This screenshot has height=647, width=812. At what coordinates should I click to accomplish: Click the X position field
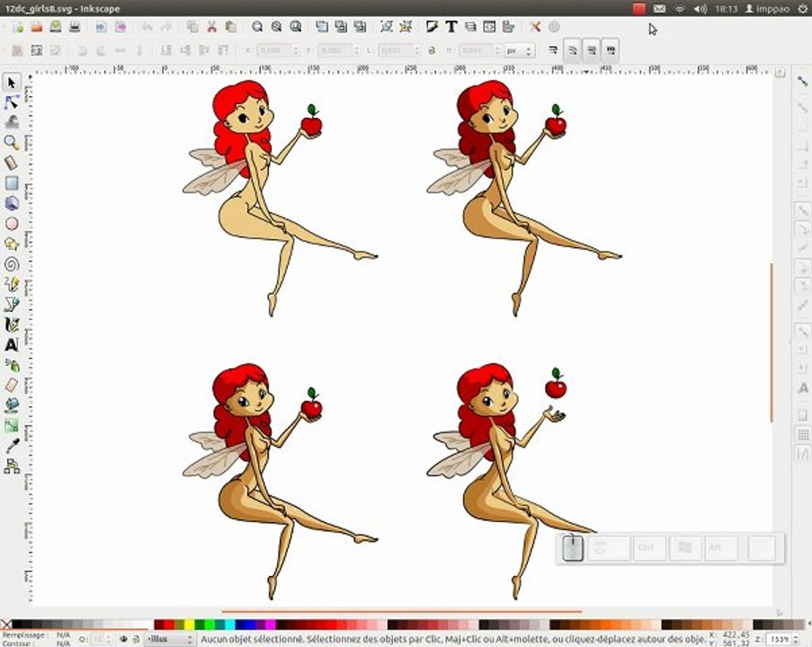[x=278, y=50]
